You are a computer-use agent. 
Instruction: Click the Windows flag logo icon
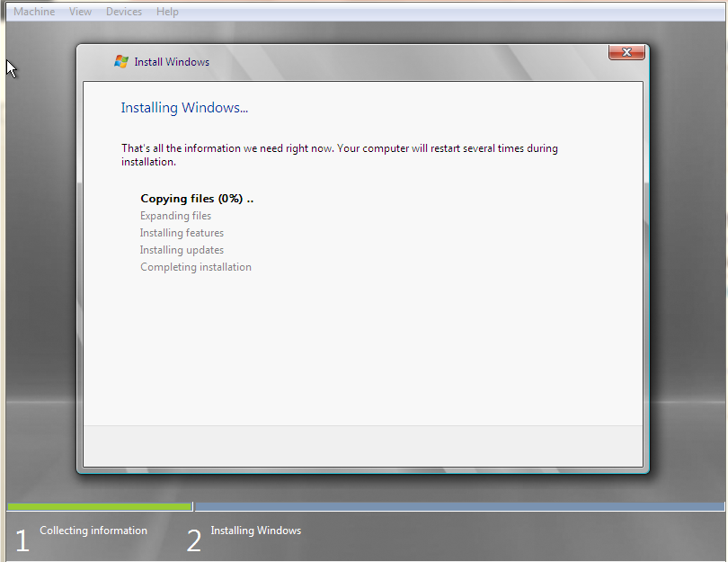(x=121, y=62)
